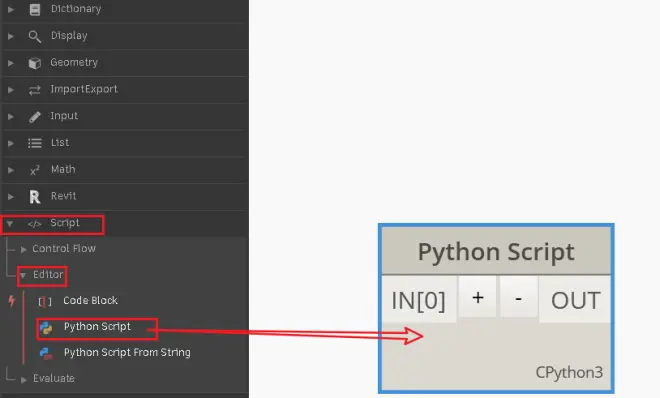Screen dimensions: 660x398
Task: Expand the Control Flow subcategory
Action: (24, 249)
